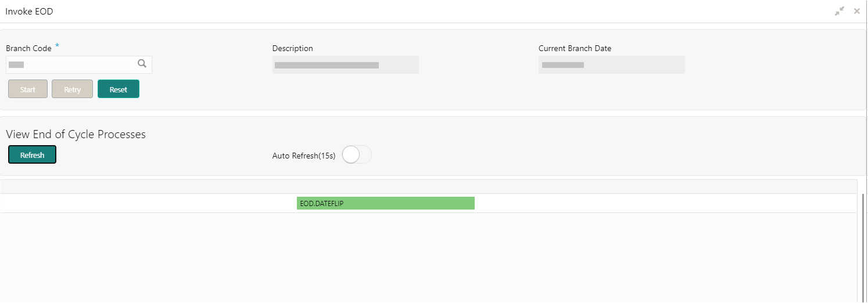Click the Reset button
The height and width of the screenshot is (303, 868).
coord(119,89)
